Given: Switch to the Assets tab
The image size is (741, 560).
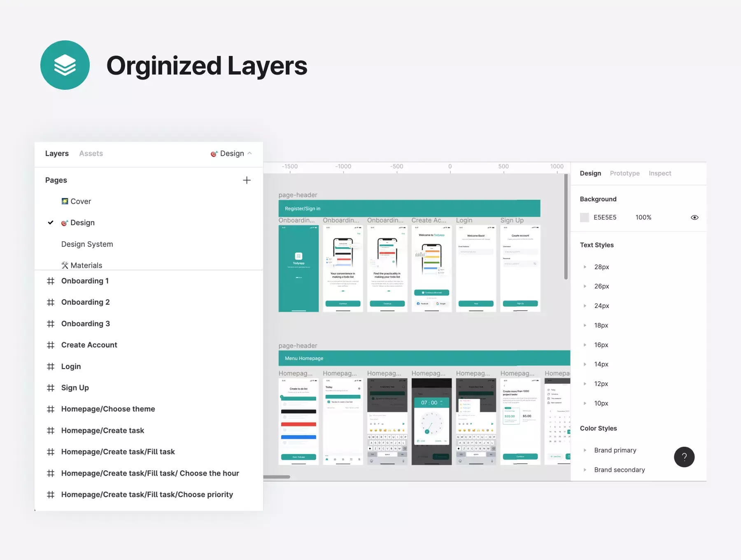Looking at the screenshot, I should (x=91, y=154).
